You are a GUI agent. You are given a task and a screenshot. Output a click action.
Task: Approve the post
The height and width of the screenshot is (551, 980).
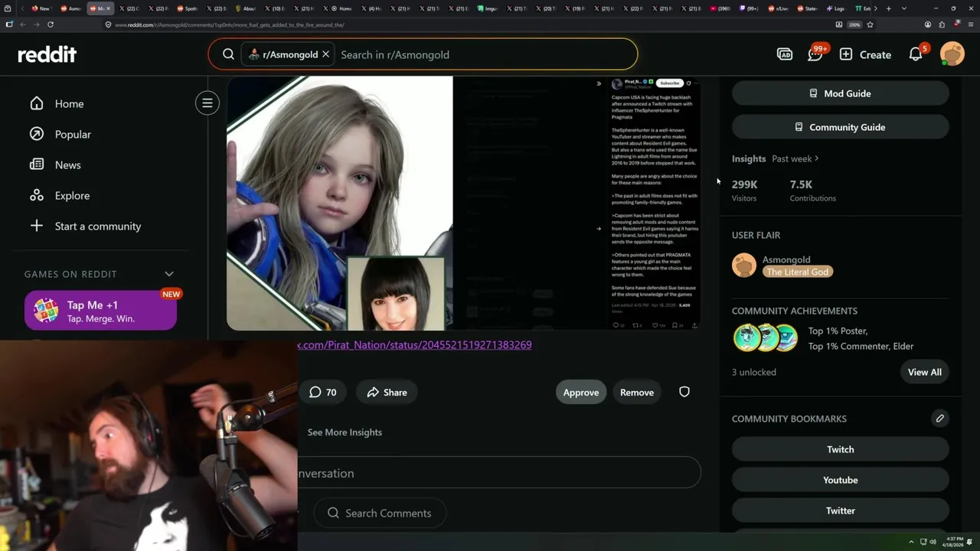coord(581,393)
